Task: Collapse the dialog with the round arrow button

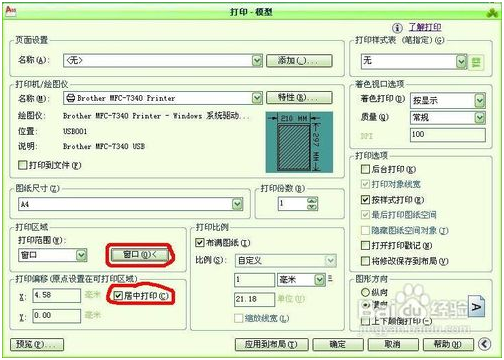Action: (484, 344)
